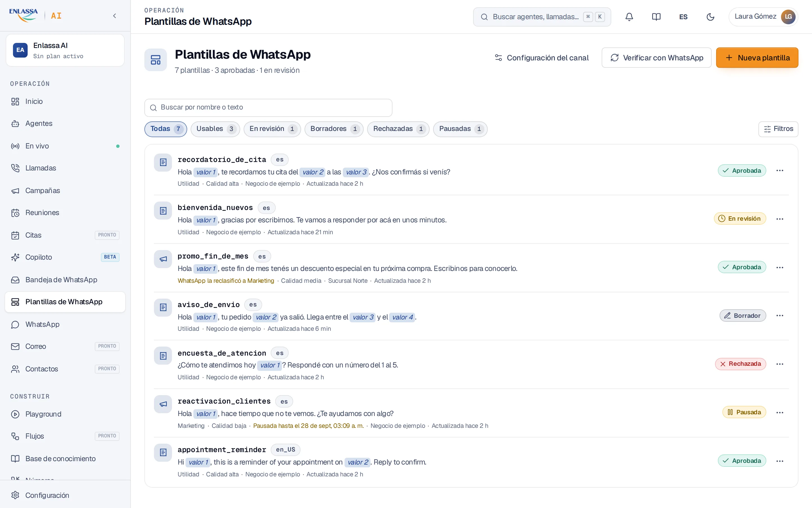
Task: Click the Aprobada status of promo_fin_de_mes
Action: pos(742,267)
